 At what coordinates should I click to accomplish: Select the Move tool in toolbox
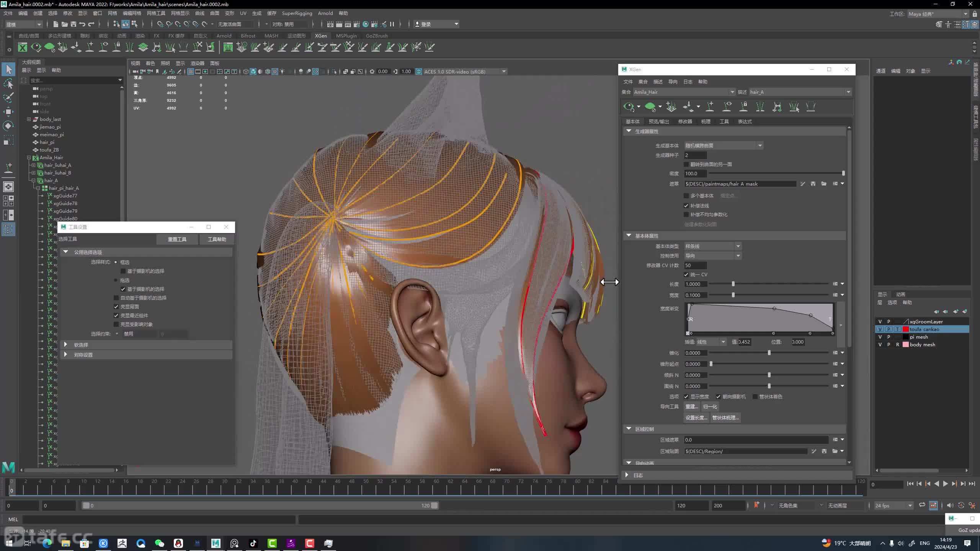[8, 112]
